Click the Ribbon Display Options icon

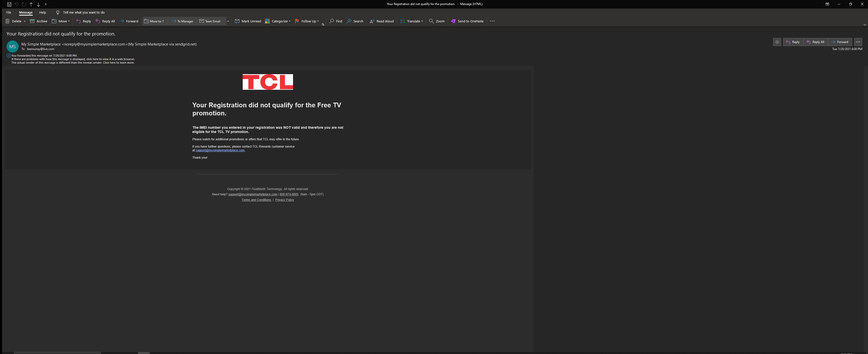[827, 4]
